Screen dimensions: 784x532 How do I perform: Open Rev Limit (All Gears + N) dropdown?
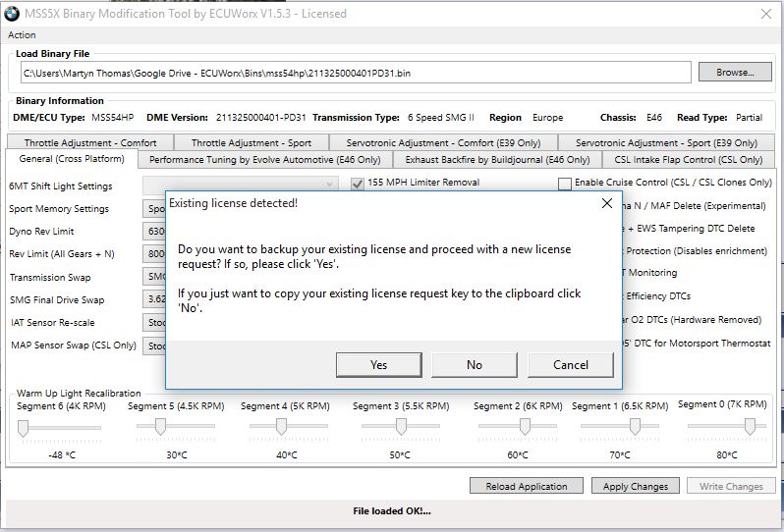(x=154, y=254)
